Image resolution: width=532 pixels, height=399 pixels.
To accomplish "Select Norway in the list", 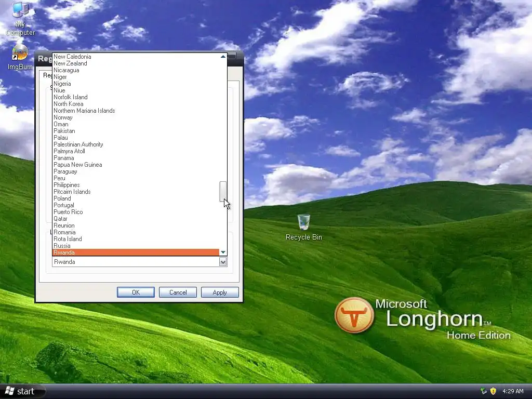I will (x=136, y=117).
